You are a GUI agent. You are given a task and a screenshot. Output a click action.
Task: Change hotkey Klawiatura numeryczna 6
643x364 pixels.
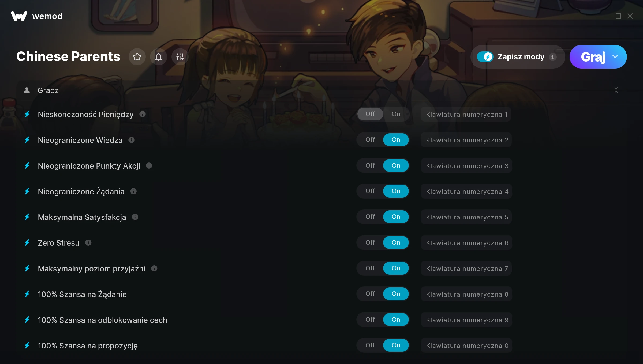coord(466,243)
